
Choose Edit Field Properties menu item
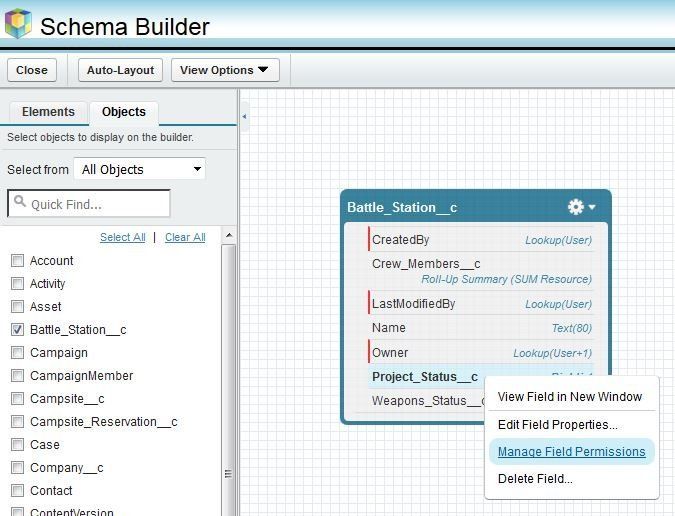pos(557,425)
